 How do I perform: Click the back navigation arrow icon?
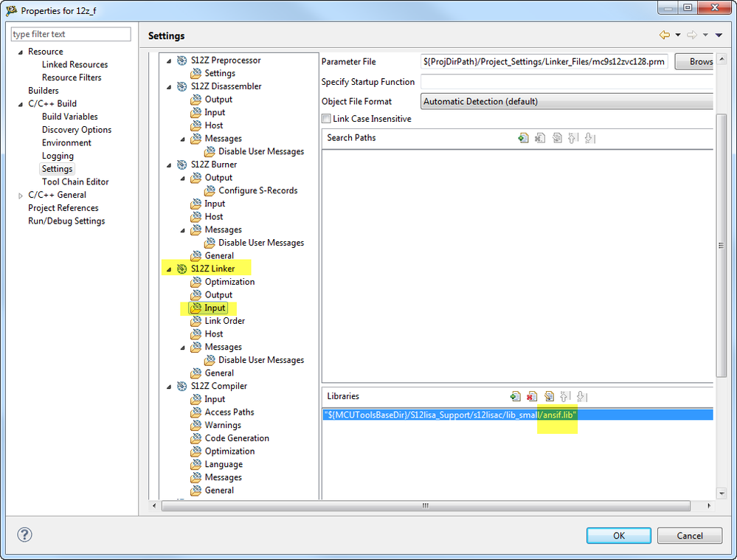(x=664, y=35)
